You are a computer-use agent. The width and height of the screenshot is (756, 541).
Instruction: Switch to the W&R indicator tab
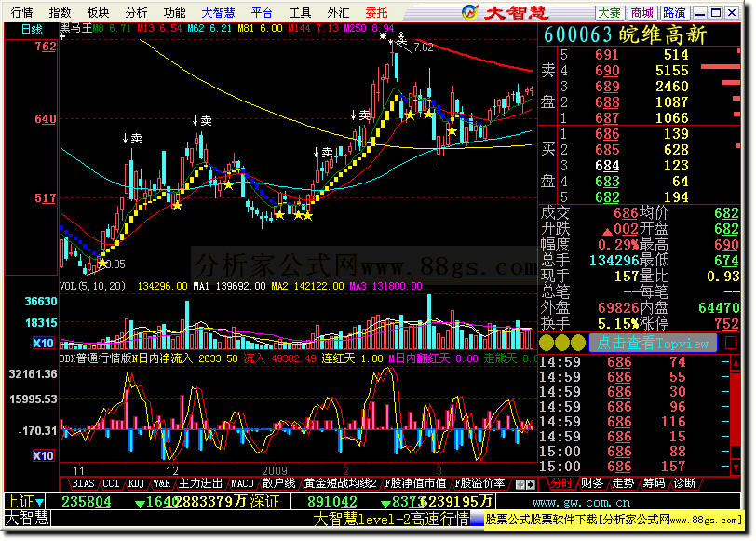coord(161,483)
